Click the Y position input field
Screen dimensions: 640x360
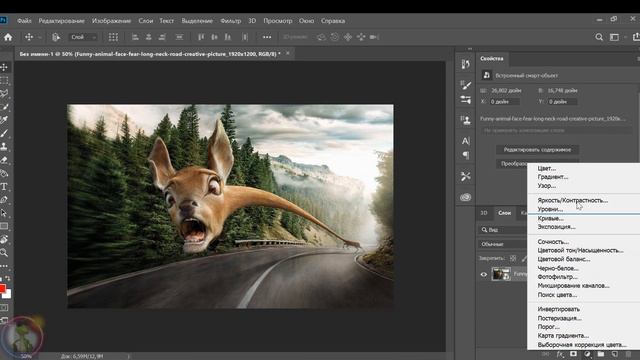click(x=562, y=102)
